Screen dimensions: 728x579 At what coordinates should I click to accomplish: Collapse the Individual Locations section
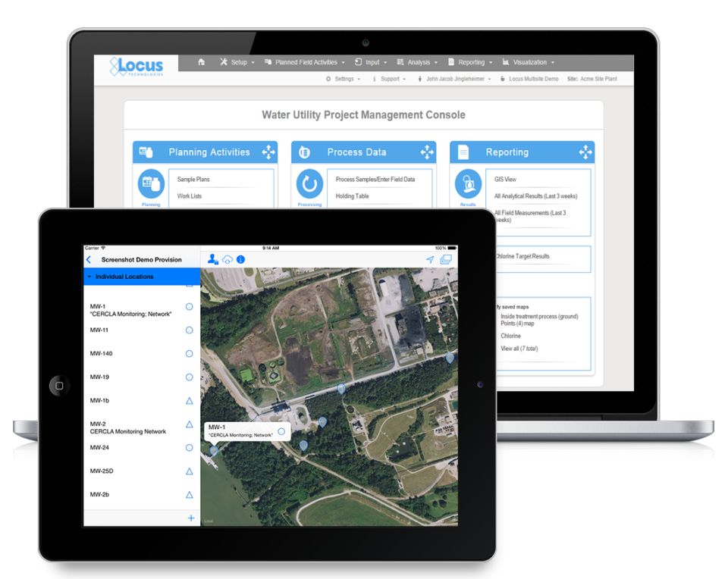[142, 277]
